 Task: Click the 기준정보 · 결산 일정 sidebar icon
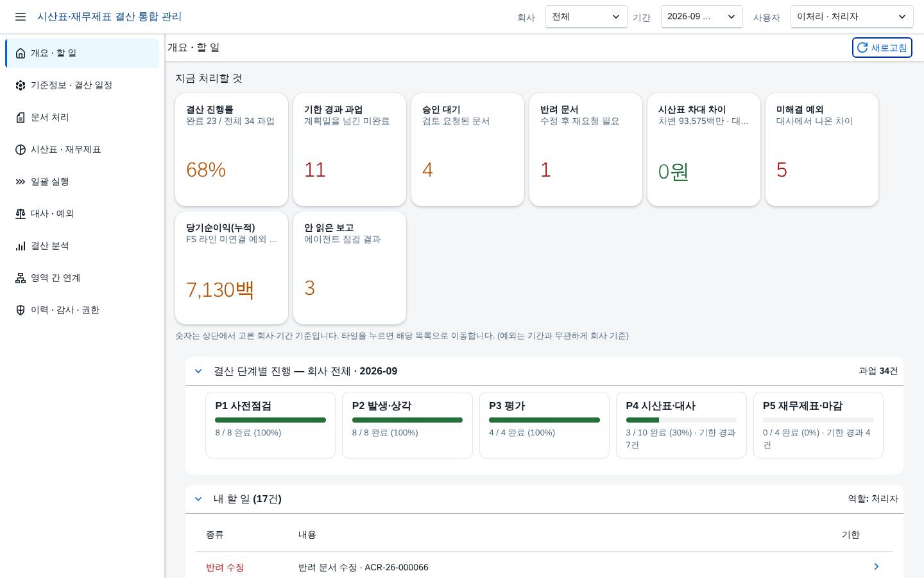(x=21, y=85)
